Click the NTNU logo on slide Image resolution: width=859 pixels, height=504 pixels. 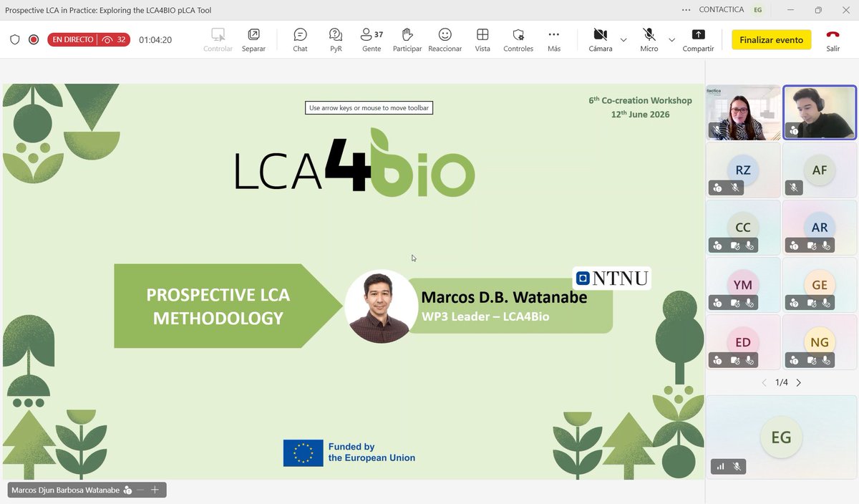coord(612,278)
